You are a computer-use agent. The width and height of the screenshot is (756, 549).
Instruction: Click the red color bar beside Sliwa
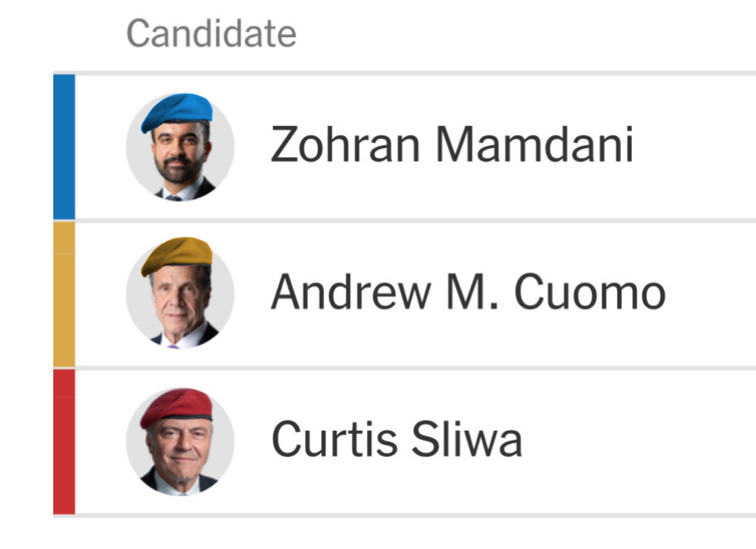click(64, 442)
